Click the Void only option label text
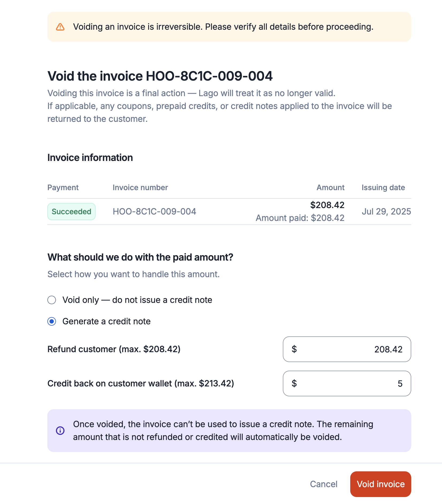Image resolution: width=442 pixels, height=504 pixels. click(137, 300)
